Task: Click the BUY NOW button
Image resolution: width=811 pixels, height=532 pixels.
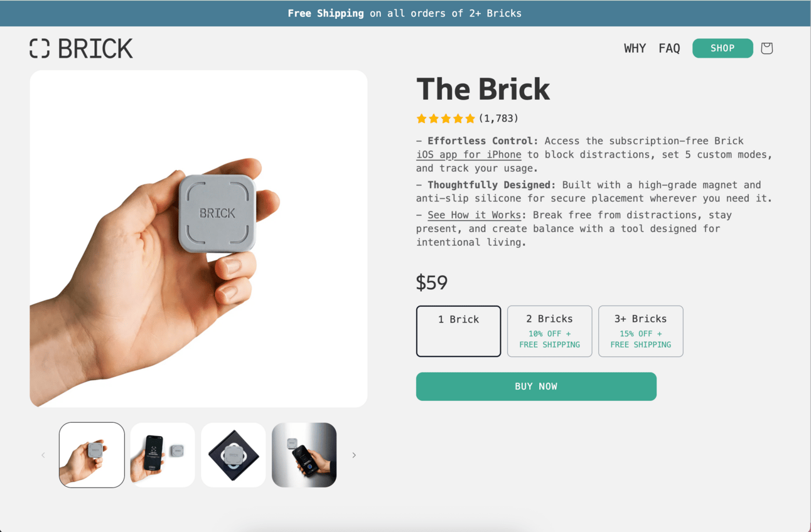Action: 536,386
